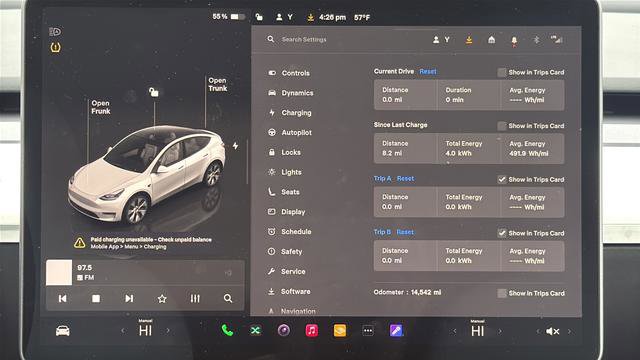Open the green energy app icon
This screenshot has height=360, width=640.
click(x=256, y=331)
